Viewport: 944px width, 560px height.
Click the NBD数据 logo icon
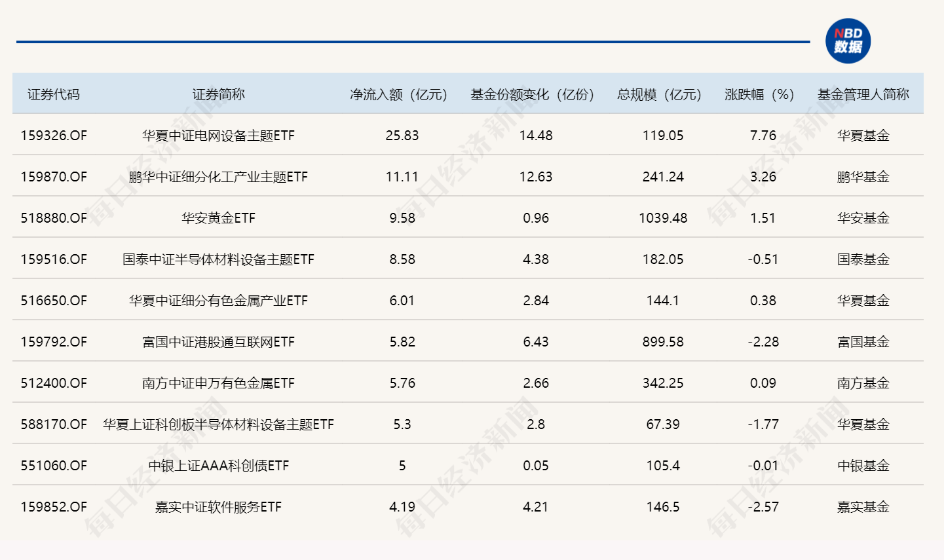pyautogui.click(x=848, y=41)
